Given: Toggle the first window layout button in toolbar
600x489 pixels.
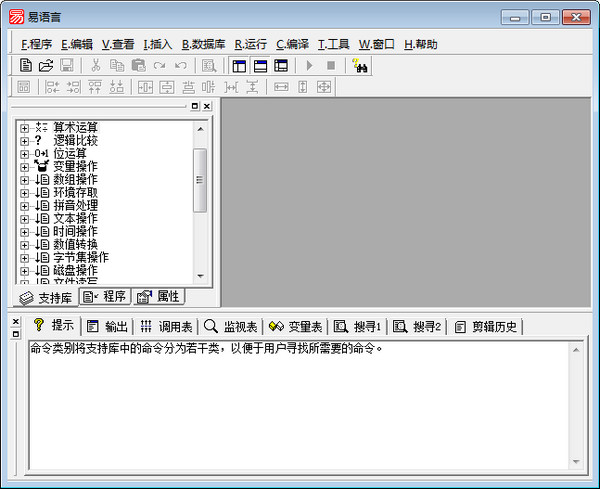Looking at the screenshot, I should tap(239, 65).
